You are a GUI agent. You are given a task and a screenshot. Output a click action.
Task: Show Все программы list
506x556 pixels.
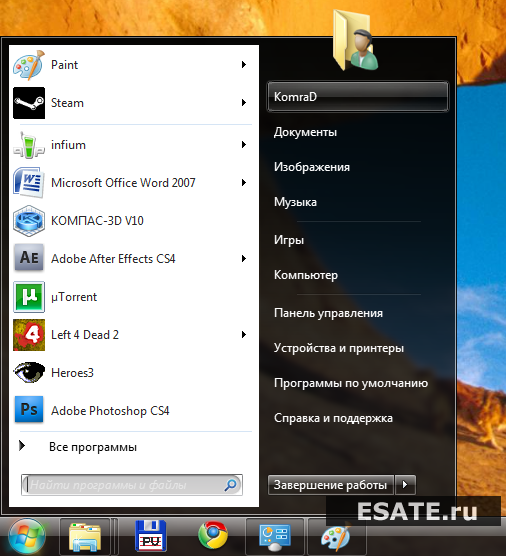coord(93,447)
